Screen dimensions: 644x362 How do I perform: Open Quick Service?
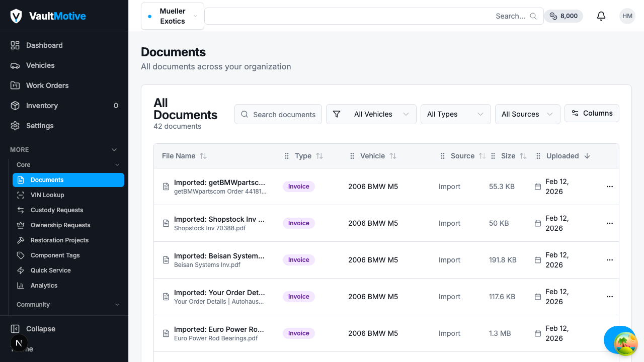(x=68, y=270)
